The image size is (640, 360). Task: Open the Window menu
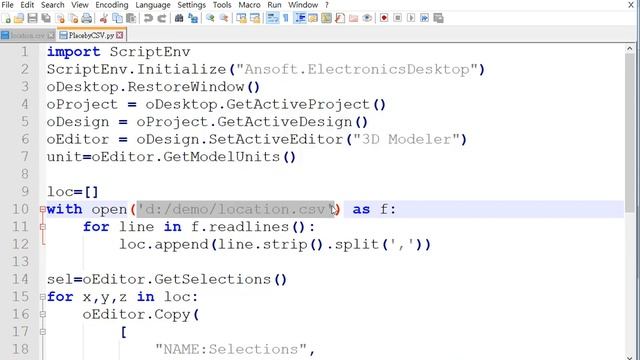(x=303, y=5)
